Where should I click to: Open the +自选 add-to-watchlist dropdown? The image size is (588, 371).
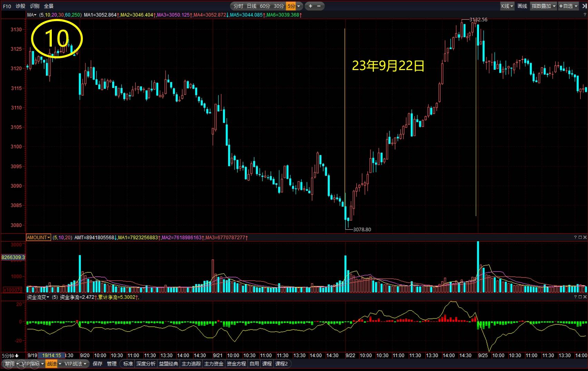pyautogui.click(x=568, y=6)
